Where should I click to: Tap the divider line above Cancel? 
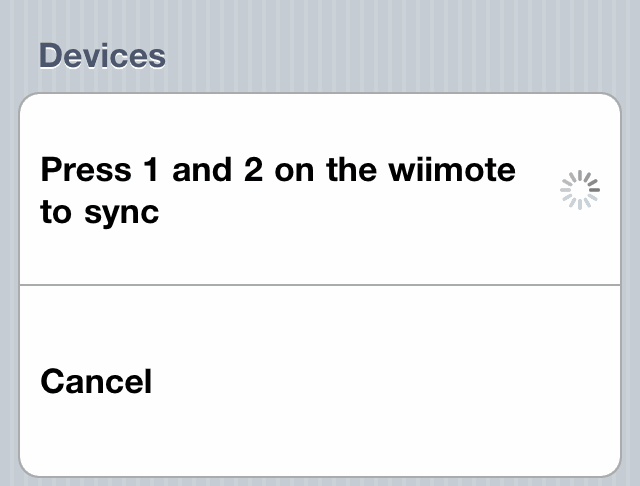coord(320,285)
